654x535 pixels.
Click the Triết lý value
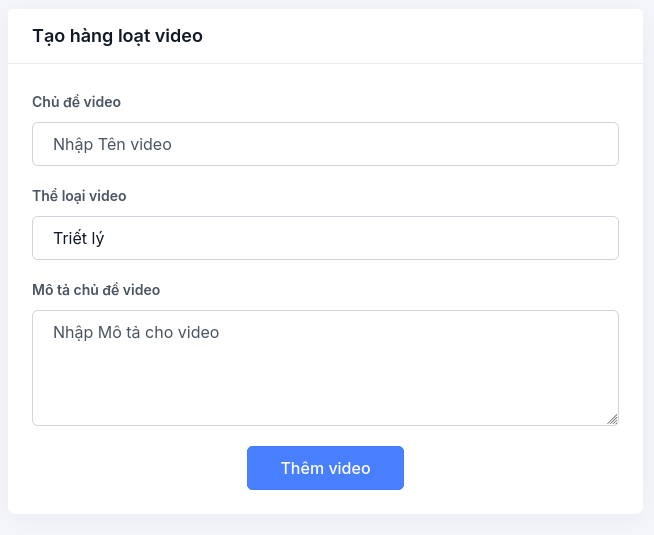[79, 238]
